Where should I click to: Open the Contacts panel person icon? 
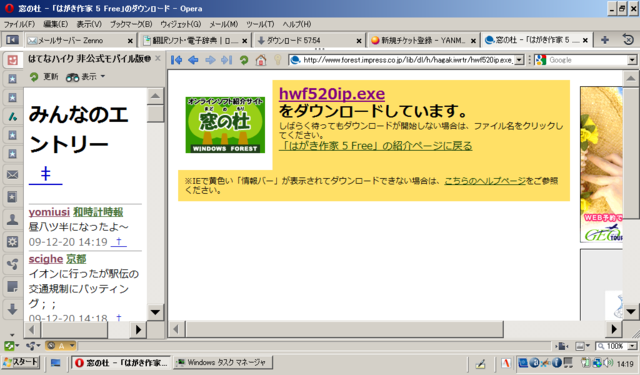(x=12, y=220)
